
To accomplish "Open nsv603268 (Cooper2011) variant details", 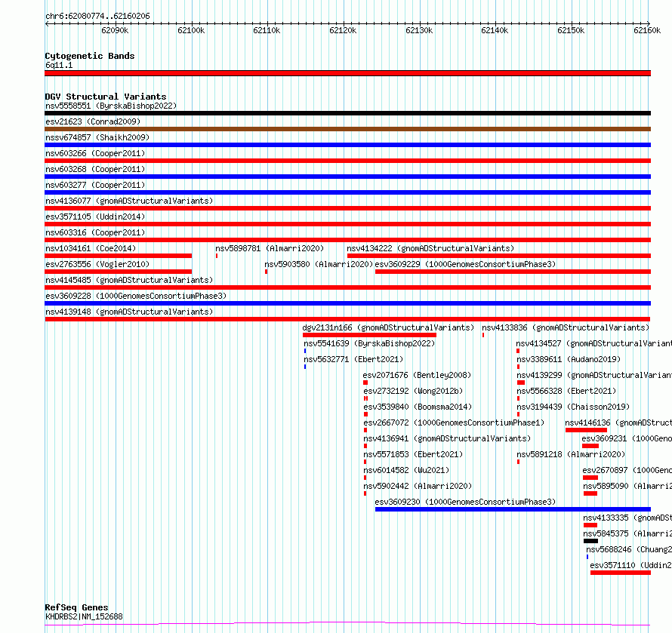I will 95,169.
